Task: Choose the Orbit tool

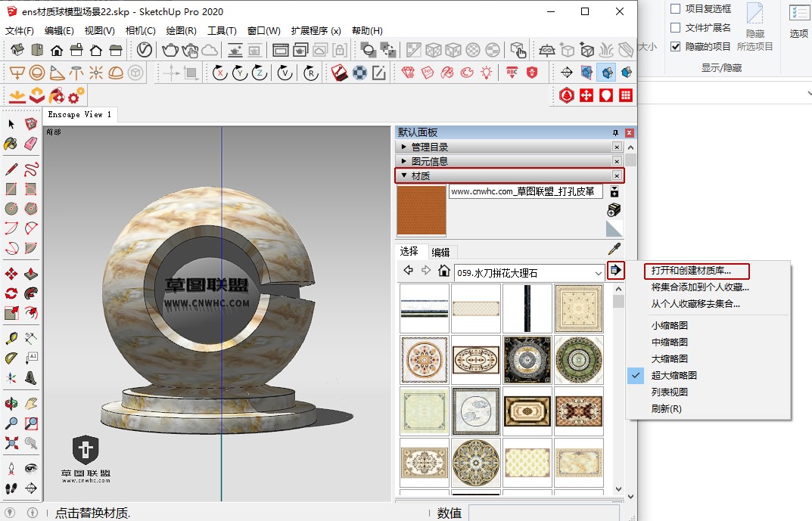Action: [11, 404]
